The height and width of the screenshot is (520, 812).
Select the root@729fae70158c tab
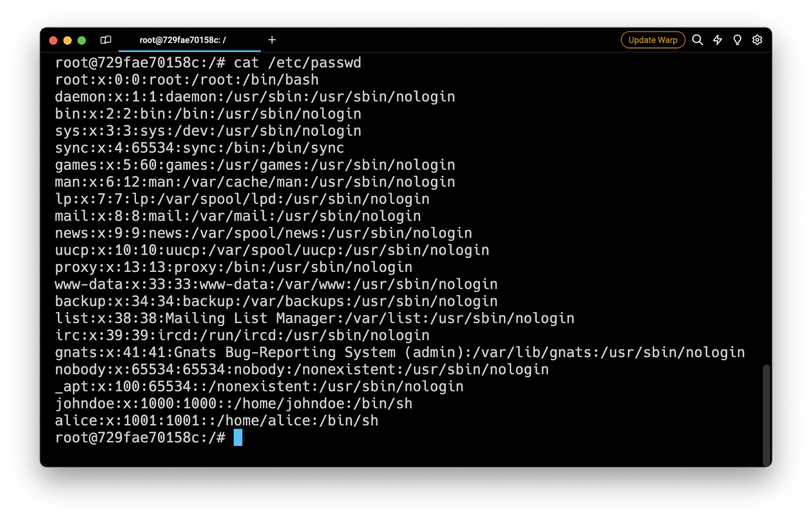tap(183, 40)
